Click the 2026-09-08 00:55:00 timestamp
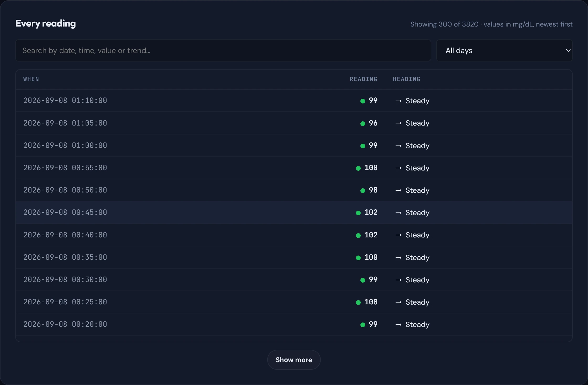 [x=65, y=168]
